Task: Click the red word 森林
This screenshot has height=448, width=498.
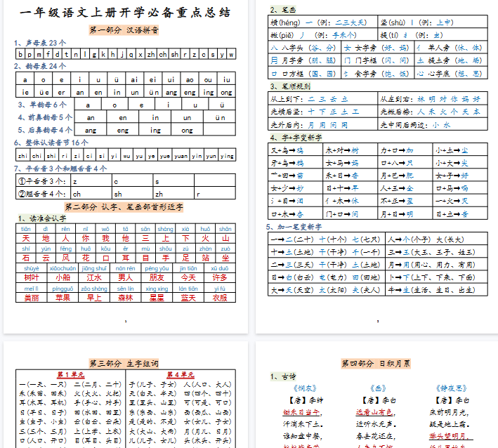Action: (x=126, y=298)
